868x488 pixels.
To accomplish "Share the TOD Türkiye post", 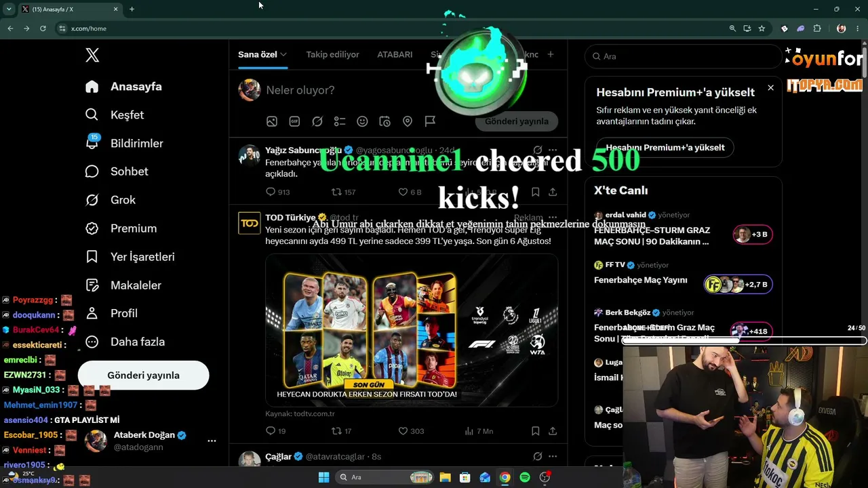I will [x=553, y=431].
